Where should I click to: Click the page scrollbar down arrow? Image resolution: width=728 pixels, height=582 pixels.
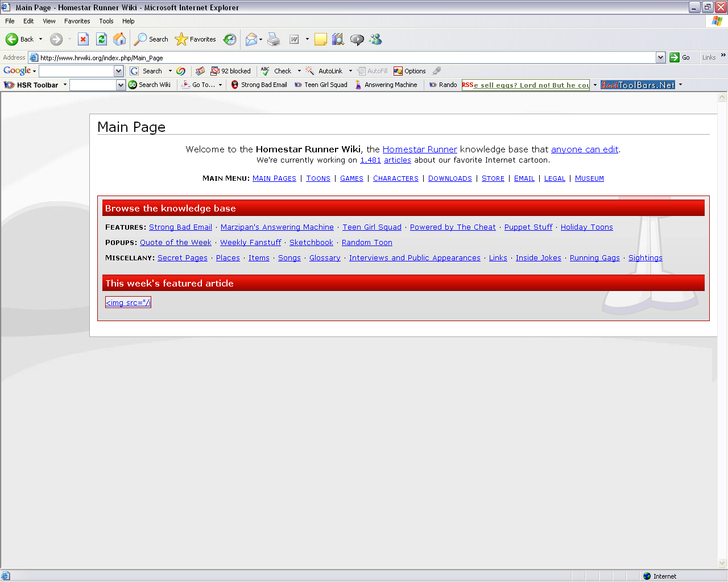[722, 563]
